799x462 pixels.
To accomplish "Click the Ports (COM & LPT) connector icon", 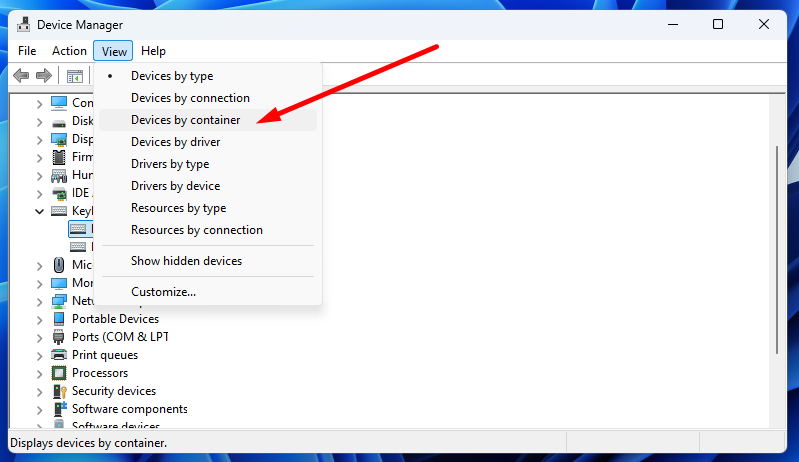I will [59, 337].
